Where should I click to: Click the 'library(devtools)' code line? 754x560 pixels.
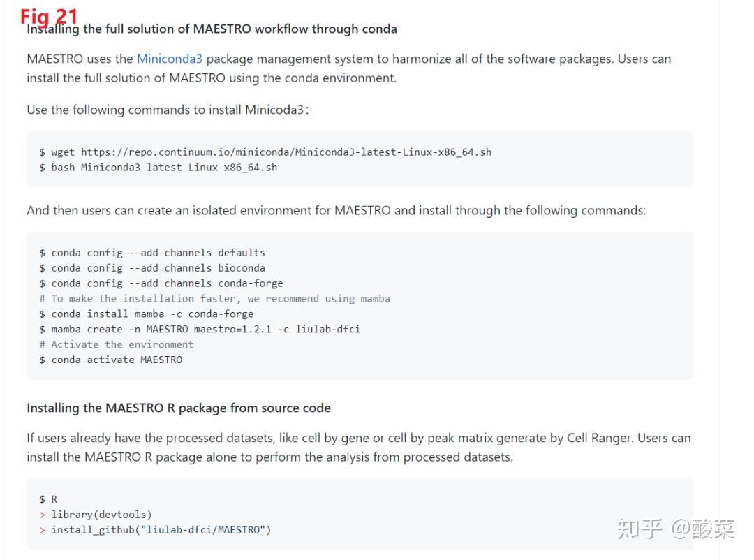pyautogui.click(x=96, y=515)
